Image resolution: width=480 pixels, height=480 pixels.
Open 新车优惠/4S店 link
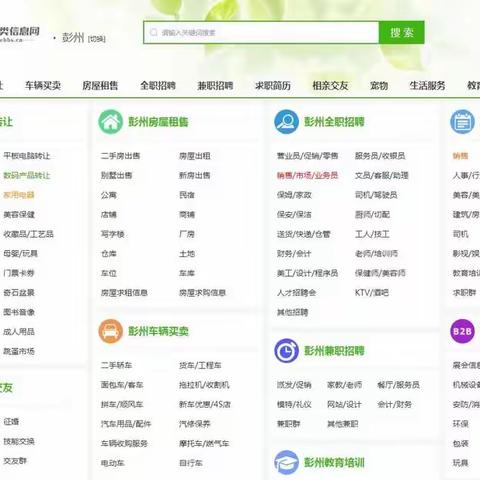point(205,404)
